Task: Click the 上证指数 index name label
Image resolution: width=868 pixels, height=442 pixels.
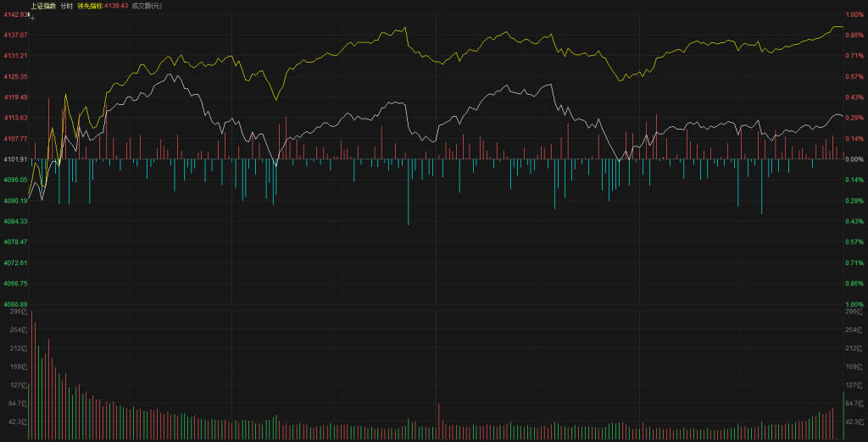Action: coord(42,6)
